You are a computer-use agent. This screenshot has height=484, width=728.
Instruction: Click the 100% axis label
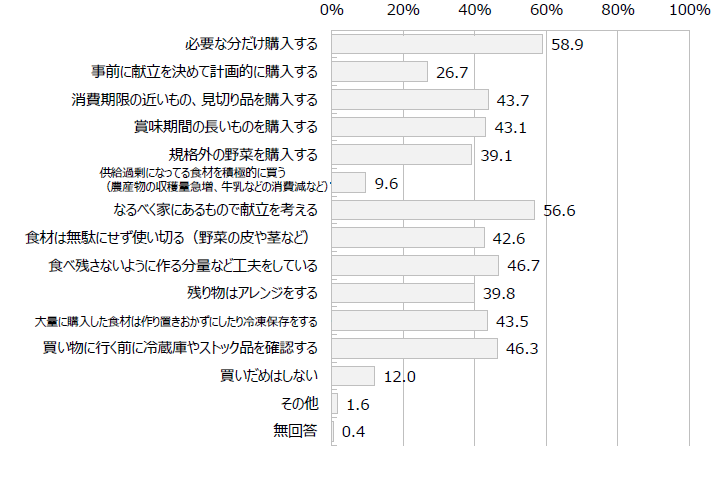pos(689,11)
